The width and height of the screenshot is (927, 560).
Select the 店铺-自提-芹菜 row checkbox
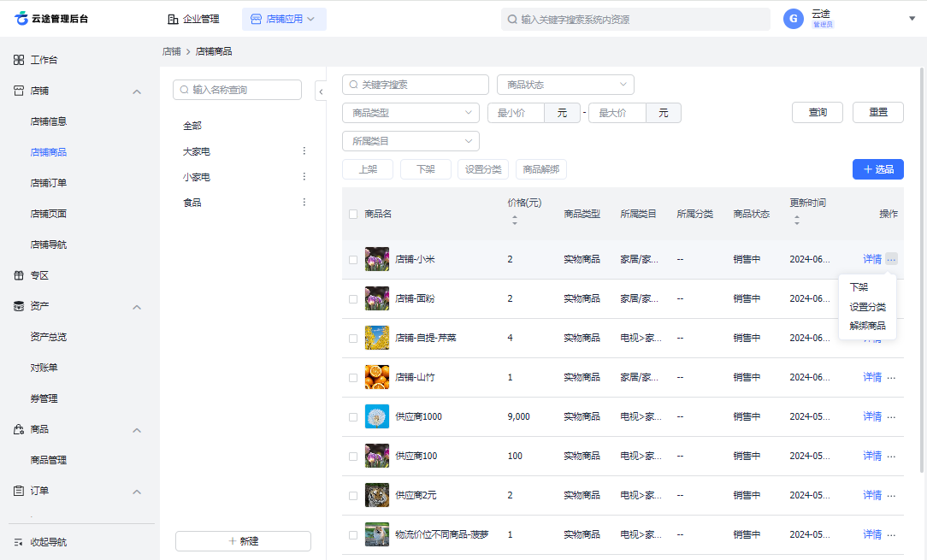point(353,339)
